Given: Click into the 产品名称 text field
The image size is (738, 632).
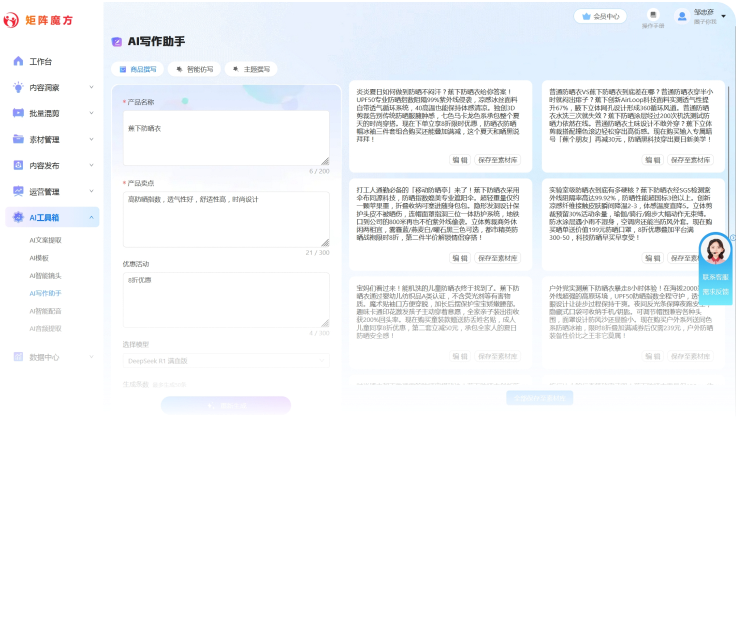Looking at the screenshot, I should coord(225,137).
